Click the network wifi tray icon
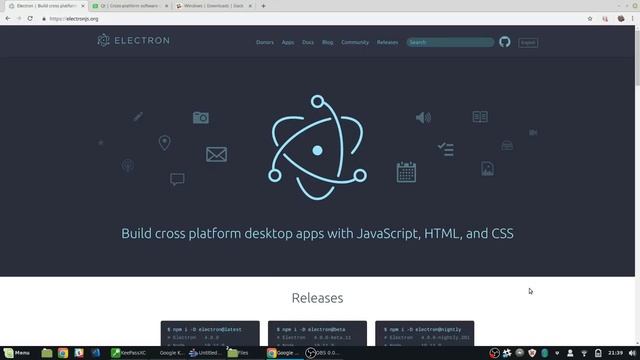This screenshot has height=360, width=640. click(x=584, y=353)
